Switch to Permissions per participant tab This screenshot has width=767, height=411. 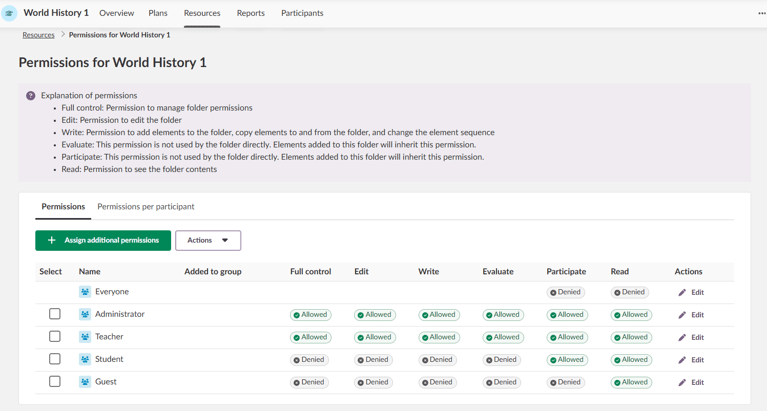point(146,207)
